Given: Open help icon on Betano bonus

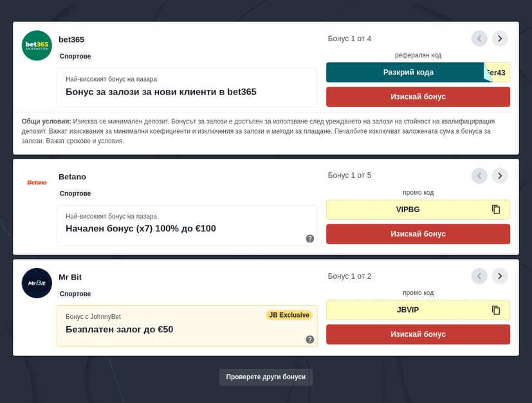Looking at the screenshot, I should pyautogui.click(x=309, y=238).
